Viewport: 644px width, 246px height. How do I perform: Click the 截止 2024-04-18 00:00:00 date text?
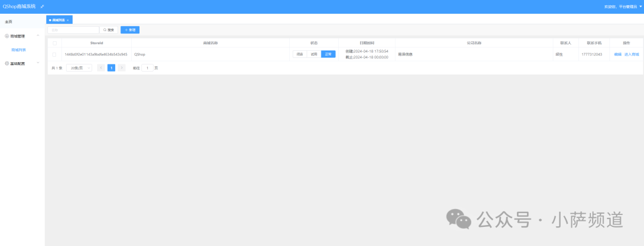coord(367,57)
